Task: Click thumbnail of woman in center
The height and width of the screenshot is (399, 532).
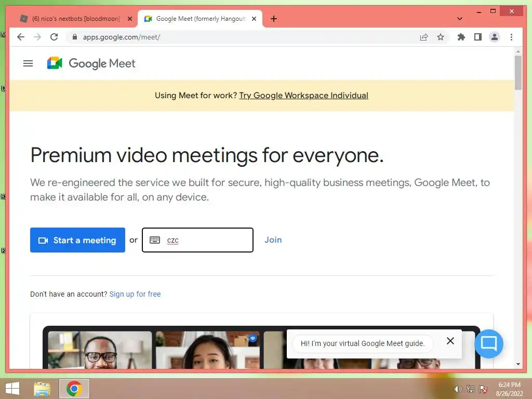Action: pos(208,350)
